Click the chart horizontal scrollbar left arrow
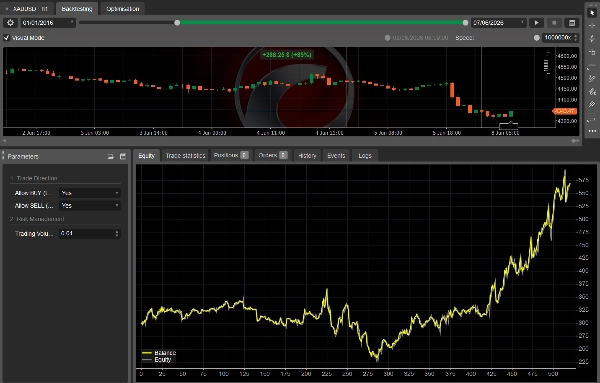 click(5, 141)
